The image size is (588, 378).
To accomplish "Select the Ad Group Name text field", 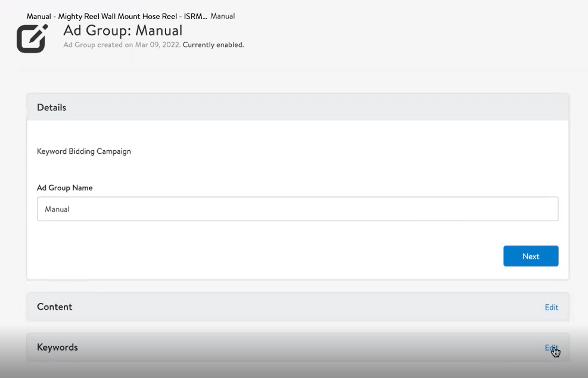I will (297, 209).
